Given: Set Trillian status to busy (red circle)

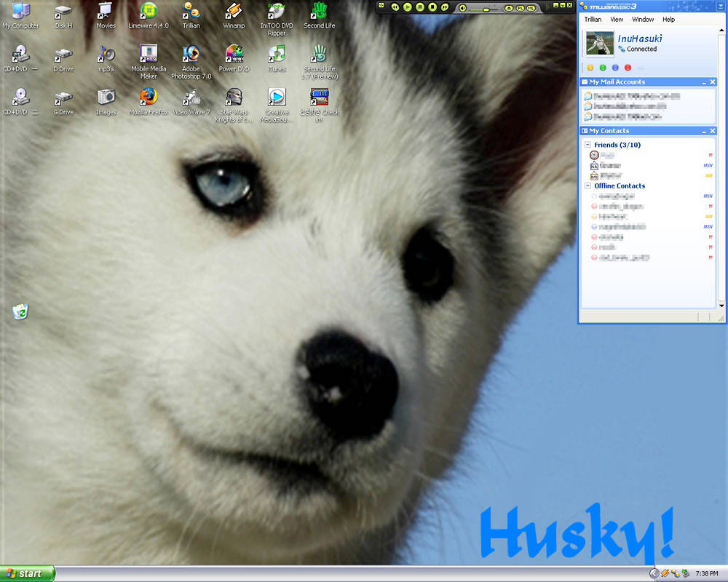Looking at the screenshot, I should (x=628, y=67).
